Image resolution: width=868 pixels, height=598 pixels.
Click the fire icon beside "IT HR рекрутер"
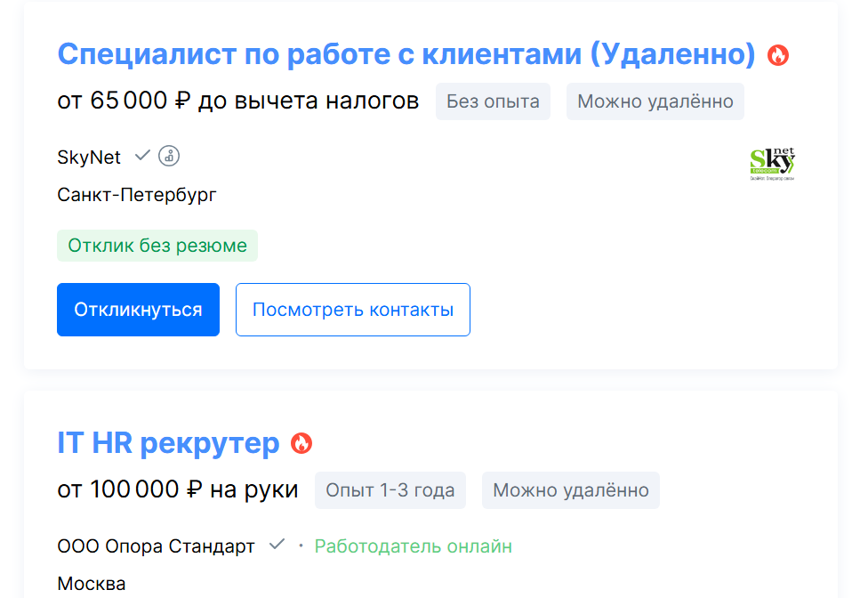(302, 443)
